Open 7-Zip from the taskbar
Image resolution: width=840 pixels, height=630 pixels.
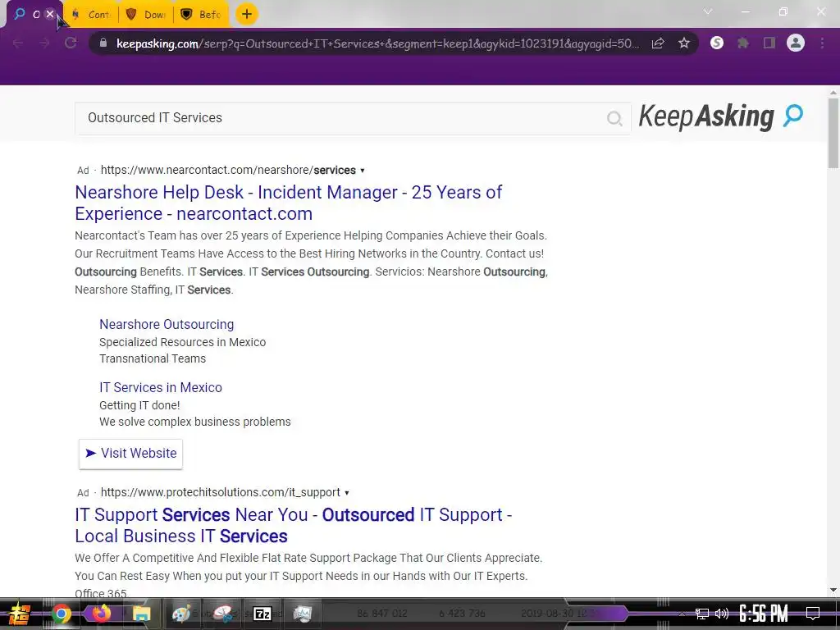tap(262, 614)
